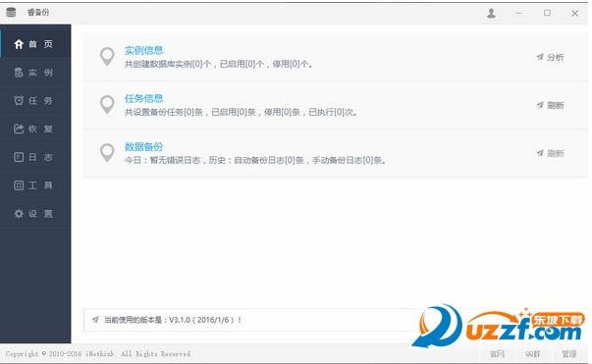Refresh the 任务信息 task info row

click(550, 105)
